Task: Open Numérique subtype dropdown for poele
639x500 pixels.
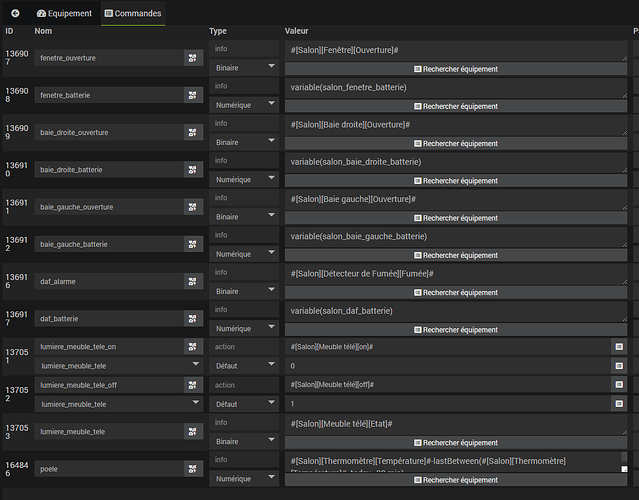Action: coord(244,478)
